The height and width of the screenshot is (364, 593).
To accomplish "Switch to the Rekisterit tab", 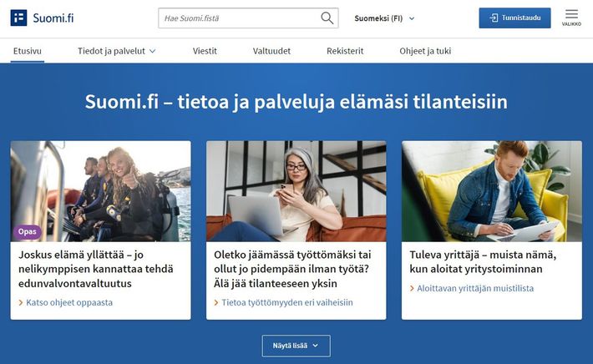I will point(345,51).
